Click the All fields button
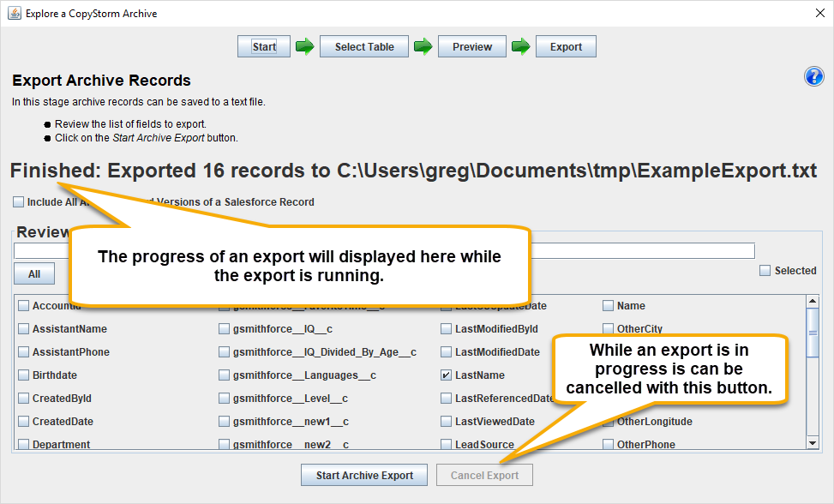Viewport: 834px width, 504px height. click(34, 273)
